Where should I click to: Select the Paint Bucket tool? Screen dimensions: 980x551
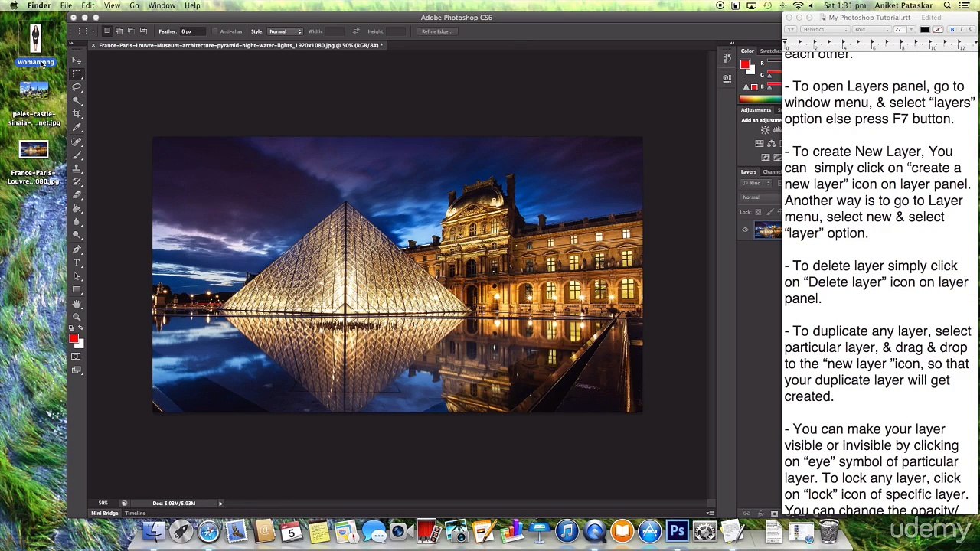click(x=77, y=208)
